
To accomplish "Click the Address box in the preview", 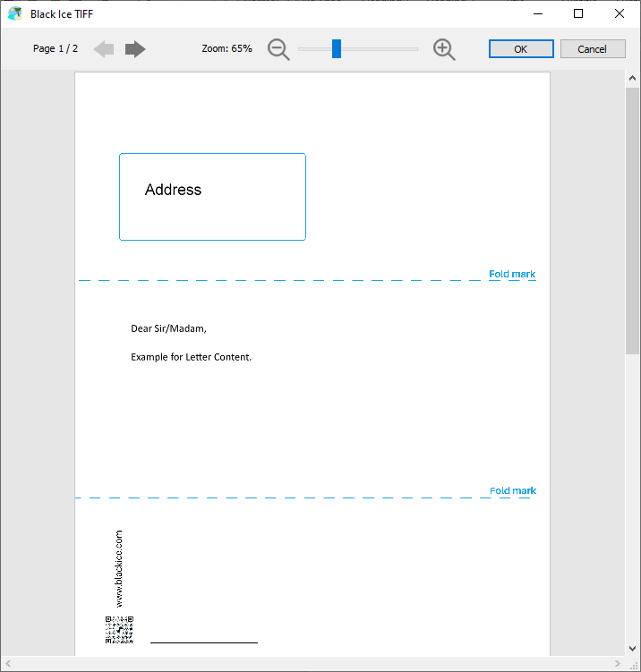I will (x=212, y=197).
